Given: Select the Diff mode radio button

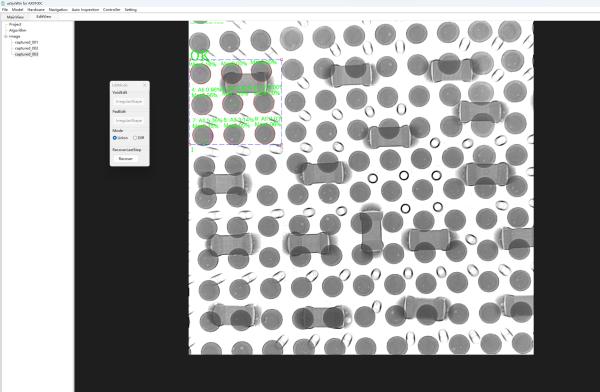Looking at the screenshot, I should coord(139,138).
